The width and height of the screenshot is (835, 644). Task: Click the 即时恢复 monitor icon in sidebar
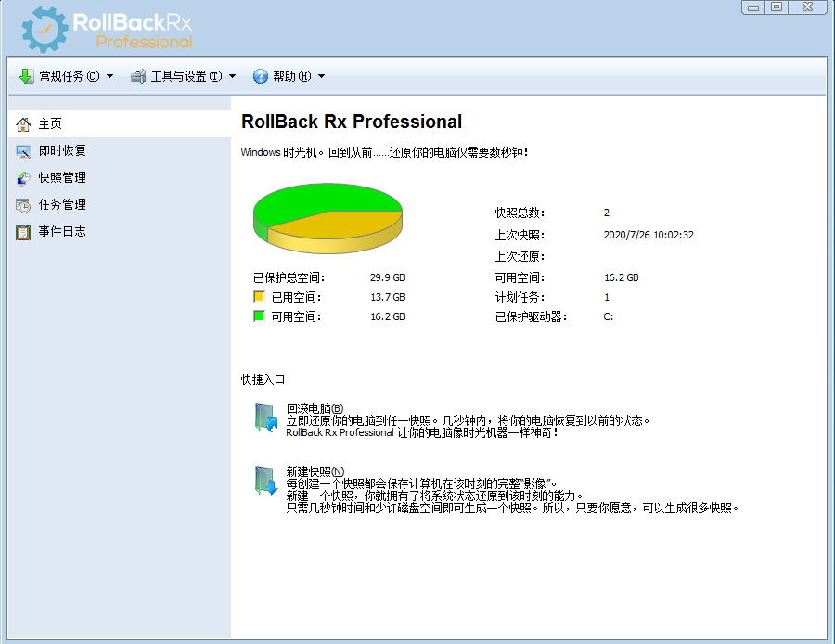point(23,151)
